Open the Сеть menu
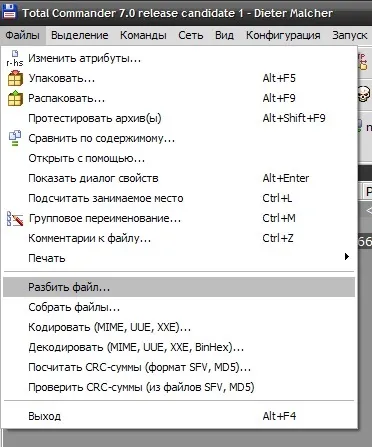This screenshot has width=372, height=447. pyautogui.click(x=191, y=35)
